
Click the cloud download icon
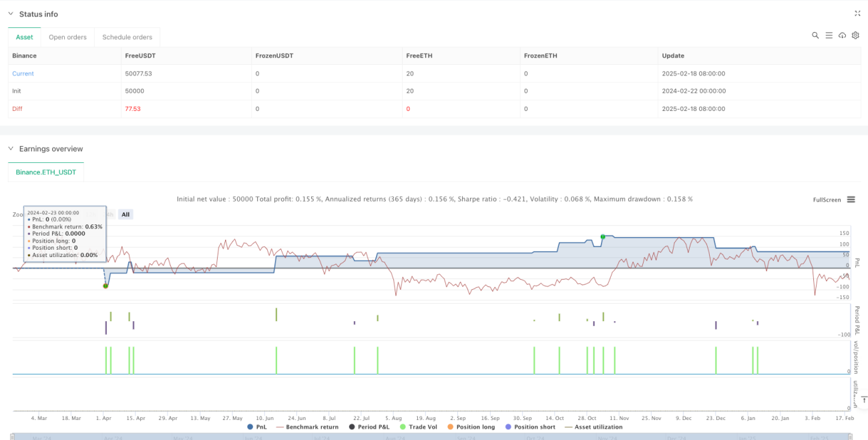842,35
